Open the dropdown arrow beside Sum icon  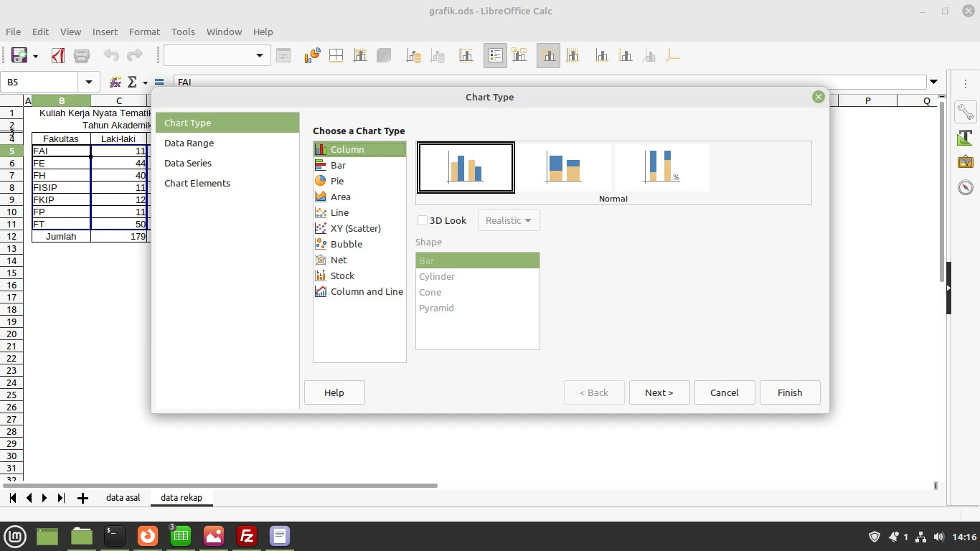click(145, 83)
